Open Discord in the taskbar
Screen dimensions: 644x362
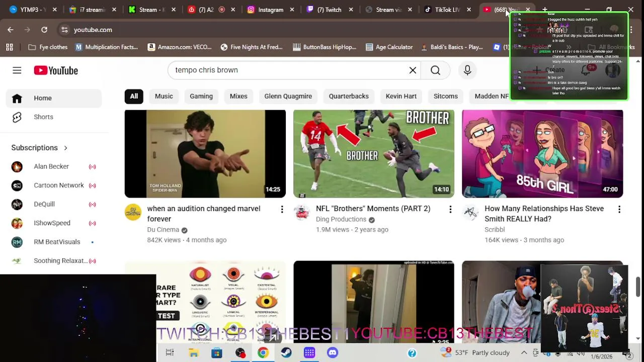coord(333,353)
